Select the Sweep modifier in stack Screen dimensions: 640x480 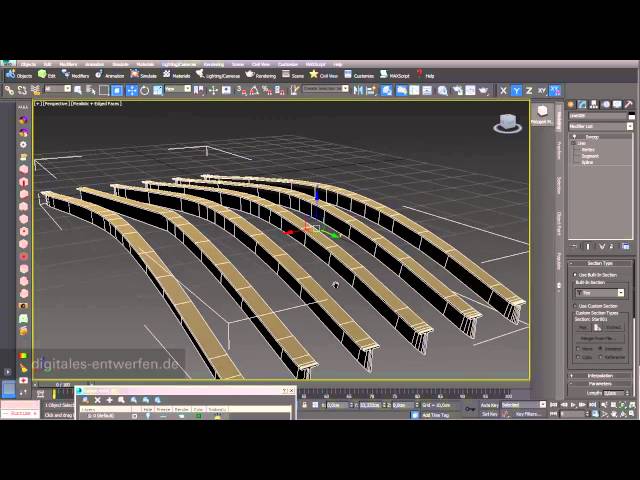tap(592, 137)
